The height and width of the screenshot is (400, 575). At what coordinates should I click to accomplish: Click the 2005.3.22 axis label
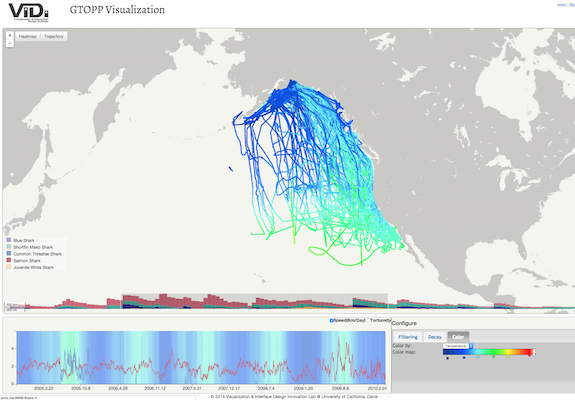point(44,388)
